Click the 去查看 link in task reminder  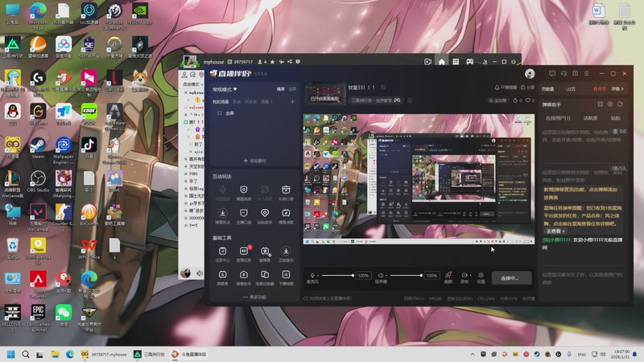[x=555, y=231]
